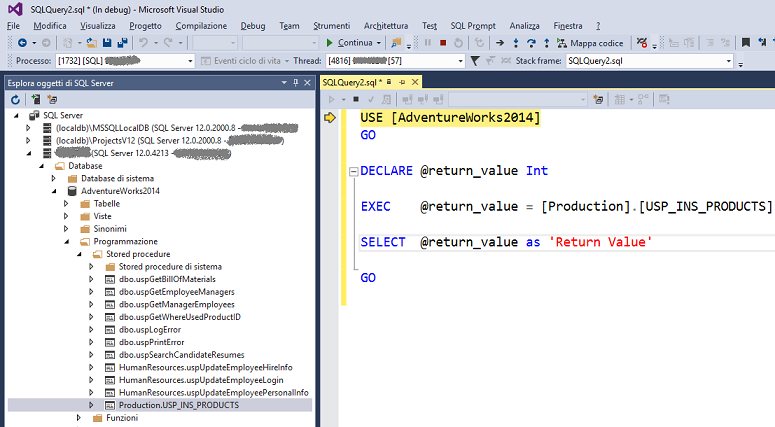
Task: Click the Add SQL Server icon
Action: tap(35, 99)
